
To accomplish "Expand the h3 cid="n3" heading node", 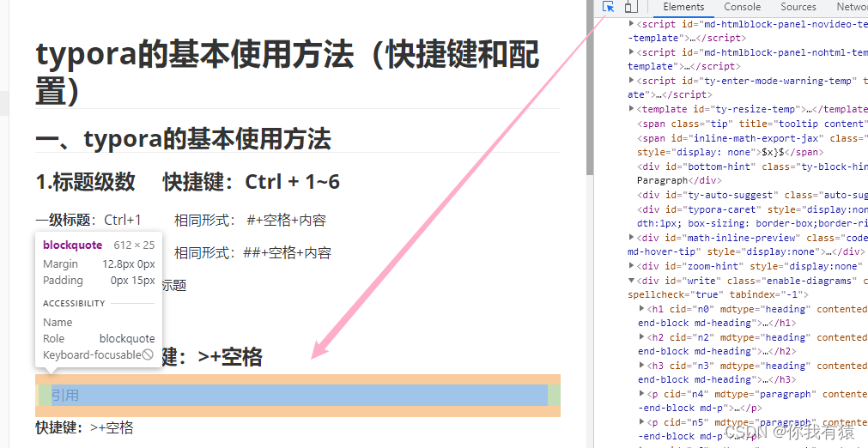I will coord(642,365).
